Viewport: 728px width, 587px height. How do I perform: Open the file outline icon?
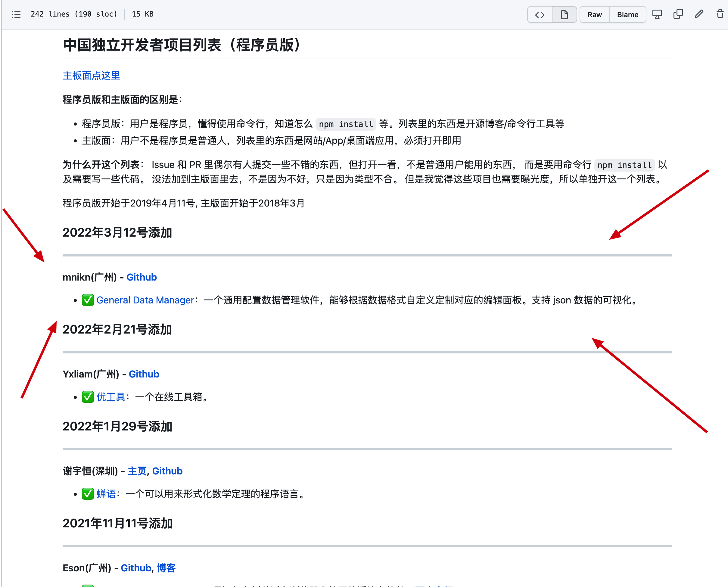tap(16, 14)
